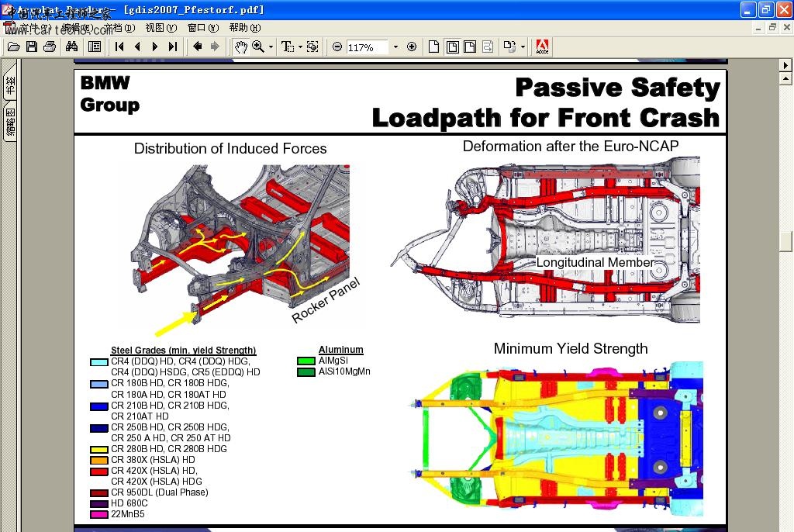Open the 缩略图 thumbnails side tab
This screenshot has width=794, height=532.
click(10, 122)
